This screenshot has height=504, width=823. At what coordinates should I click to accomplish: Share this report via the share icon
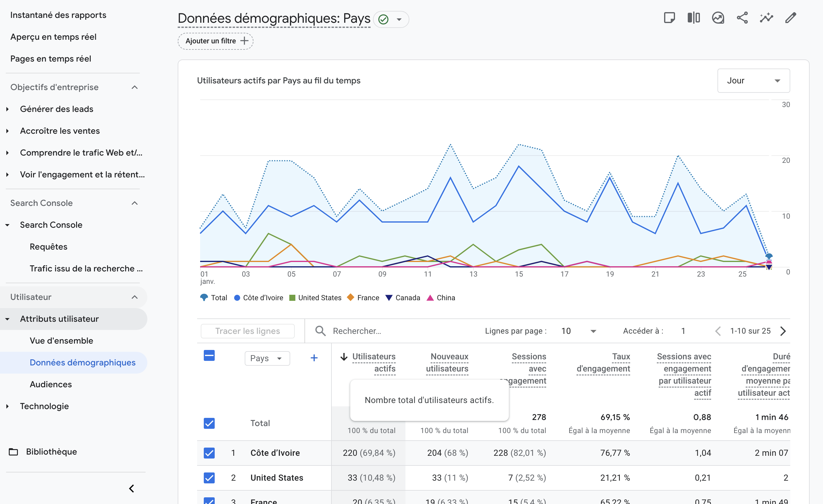click(x=742, y=17)
